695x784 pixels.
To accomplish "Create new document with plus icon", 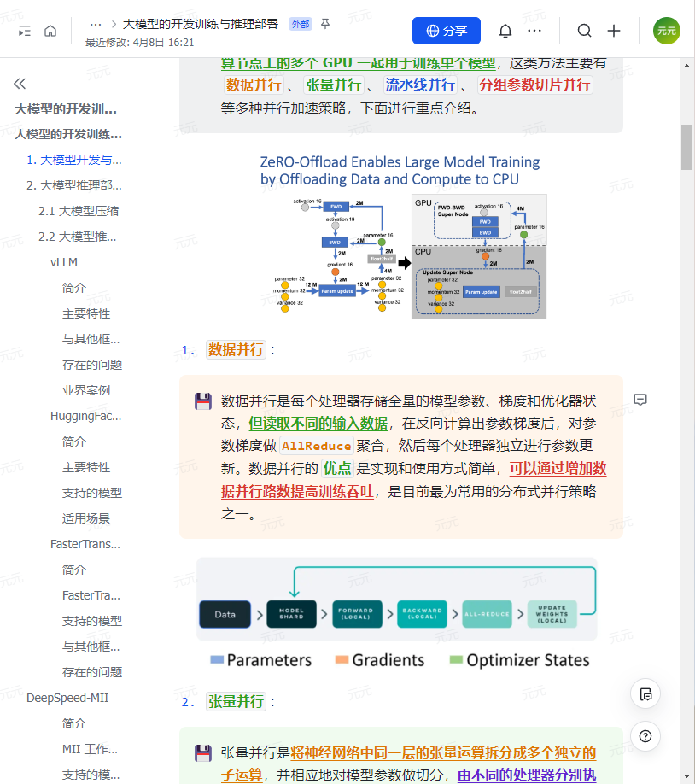I will coord(614,31).
